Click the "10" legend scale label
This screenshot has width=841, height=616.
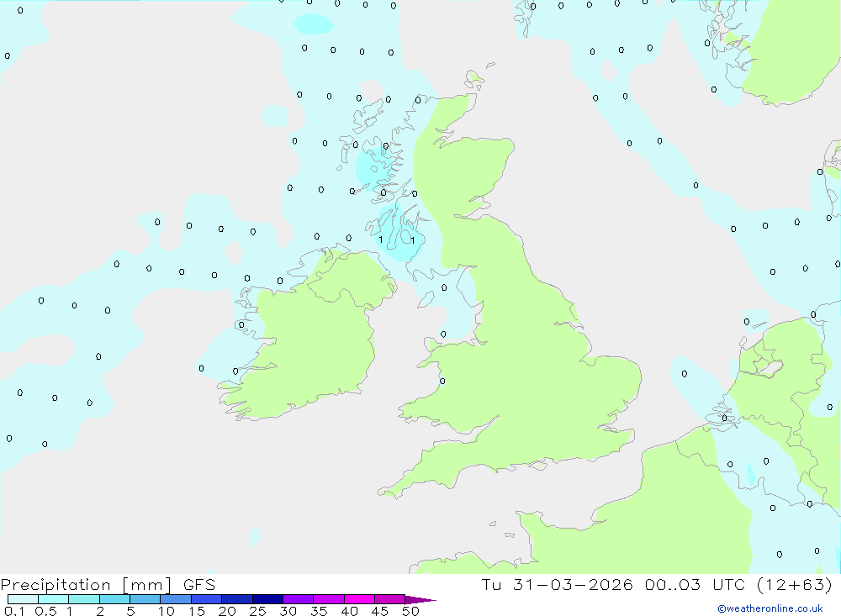coord(167,611)
